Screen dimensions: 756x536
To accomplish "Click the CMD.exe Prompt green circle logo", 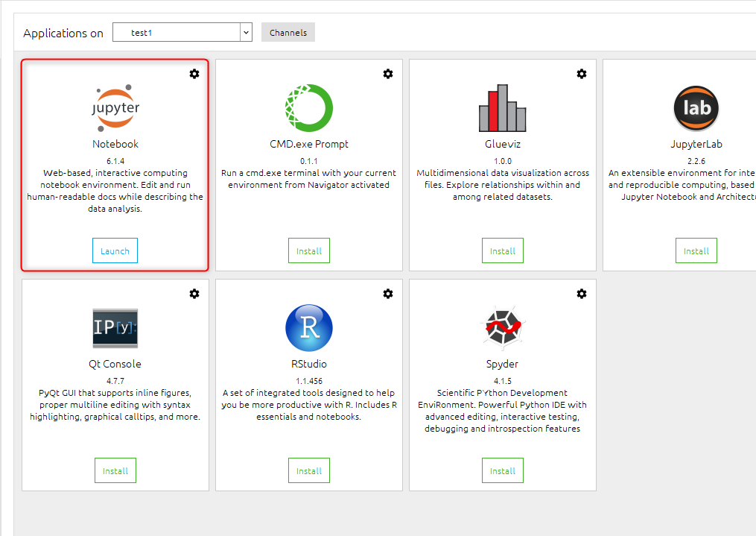I will [x=309, y=108].
